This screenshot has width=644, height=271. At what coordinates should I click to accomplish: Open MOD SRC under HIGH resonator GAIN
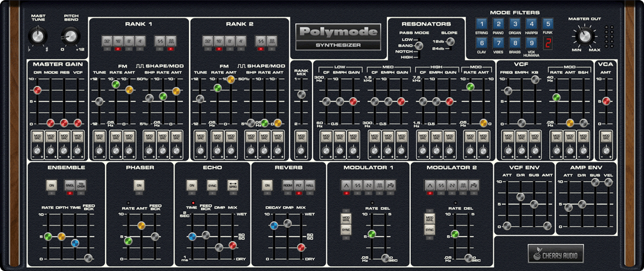(x=450, y=137)
